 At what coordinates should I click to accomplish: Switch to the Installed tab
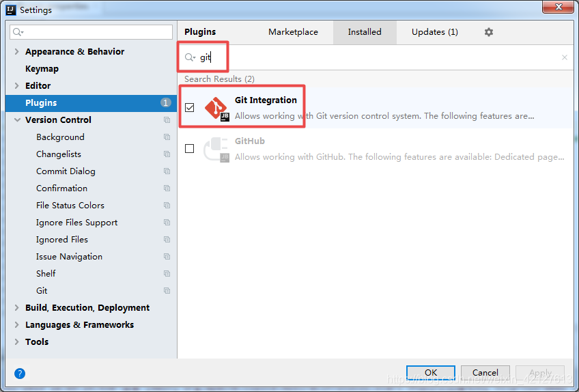(x=365, y=32)
